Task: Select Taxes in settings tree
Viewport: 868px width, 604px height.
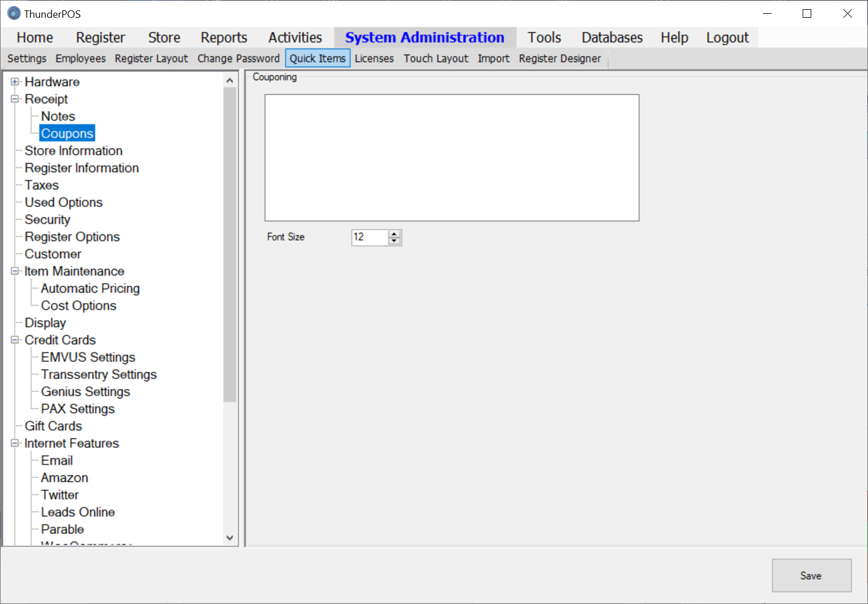Action: pos(42,185)
